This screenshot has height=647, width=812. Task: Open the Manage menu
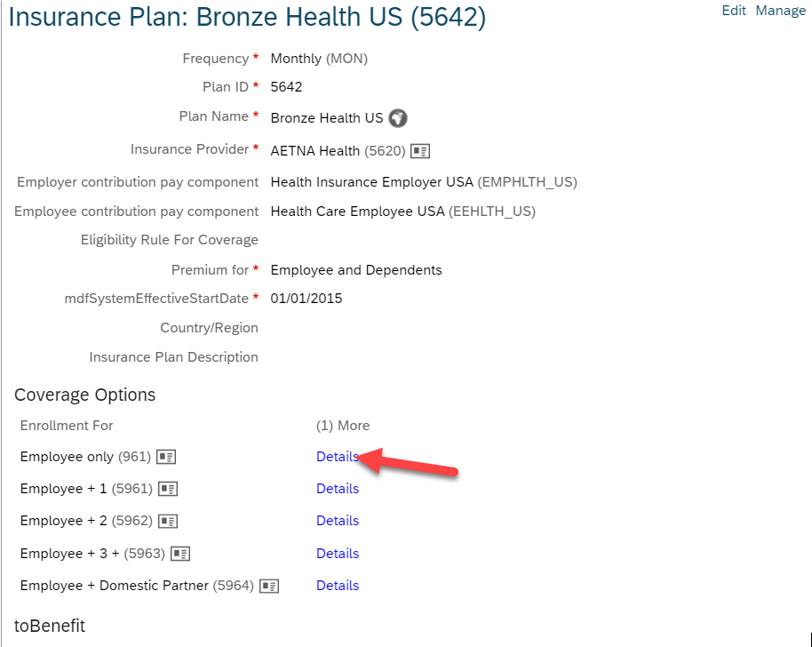pyautogui.click(x=780, y=11)
